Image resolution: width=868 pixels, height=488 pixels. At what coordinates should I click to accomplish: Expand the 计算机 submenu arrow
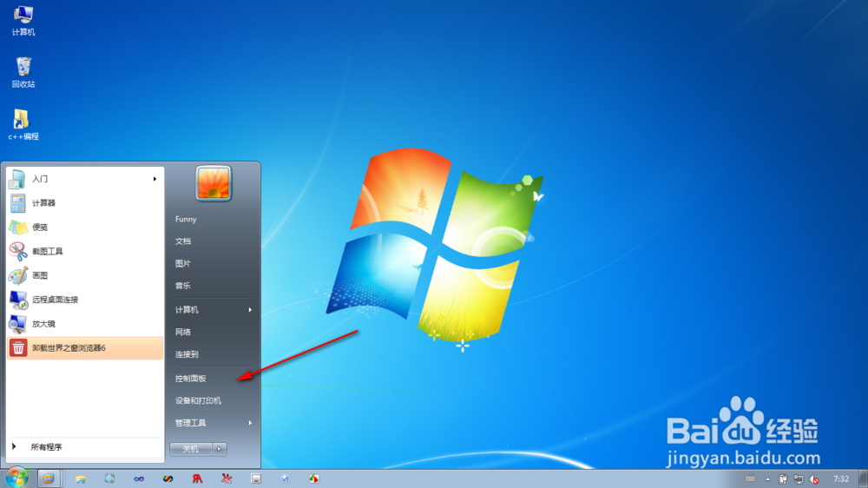(x=250, y=310)
